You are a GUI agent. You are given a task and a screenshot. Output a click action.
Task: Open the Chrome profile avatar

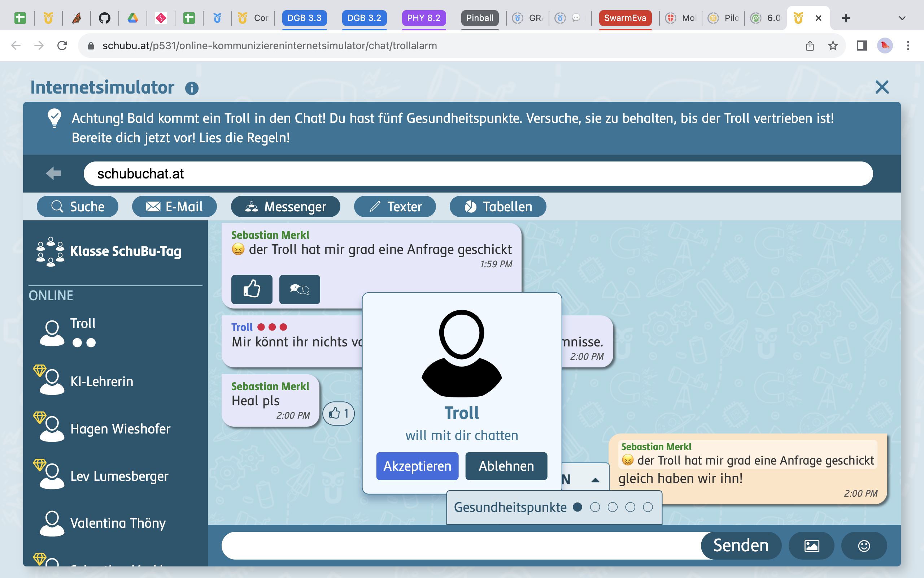885,46
